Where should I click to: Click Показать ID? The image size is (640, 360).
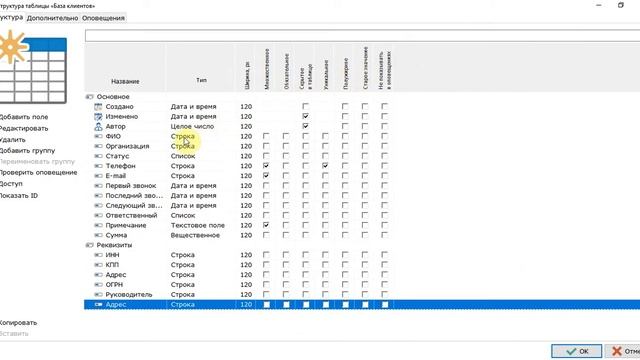coord(19,196)
